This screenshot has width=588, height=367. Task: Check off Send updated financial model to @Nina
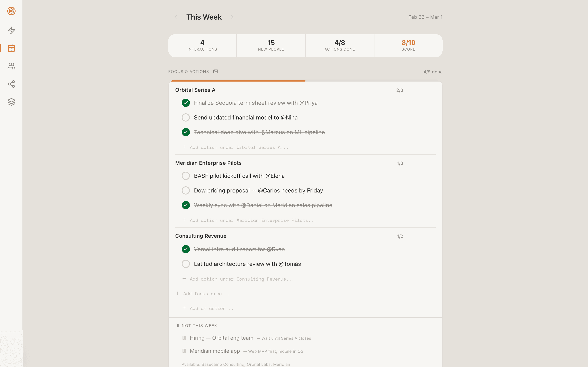[186, 117]
